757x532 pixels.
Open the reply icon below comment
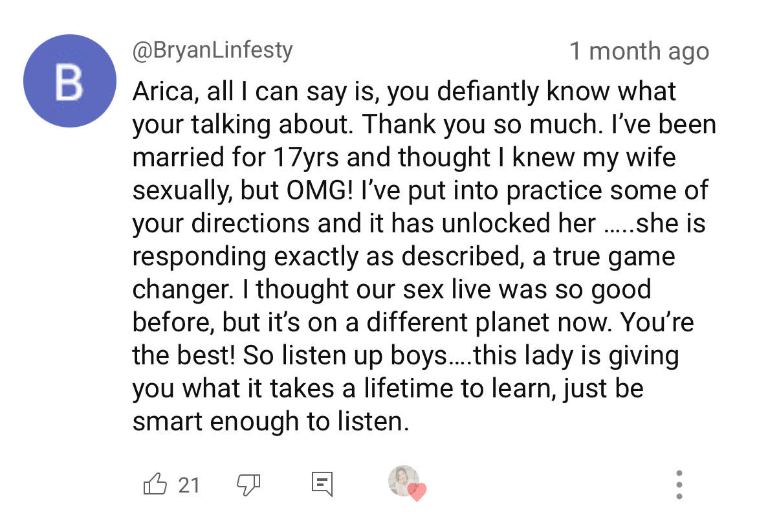coord(322,483)
